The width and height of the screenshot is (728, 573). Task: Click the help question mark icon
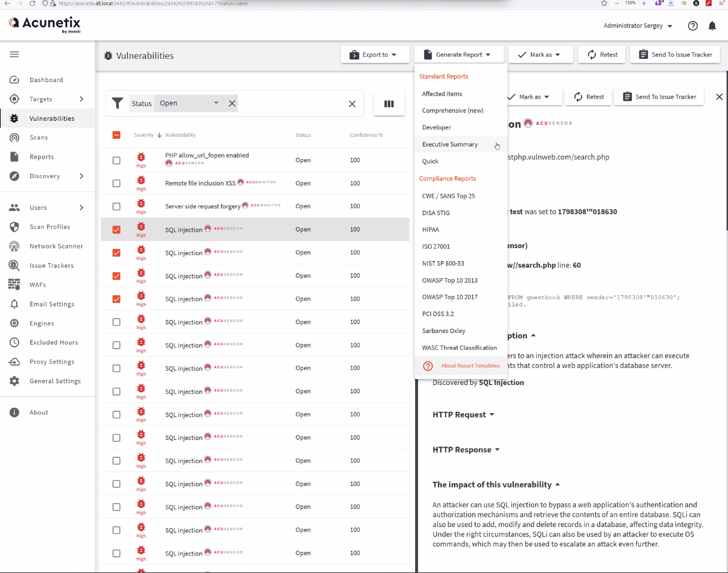pos(692,26)
